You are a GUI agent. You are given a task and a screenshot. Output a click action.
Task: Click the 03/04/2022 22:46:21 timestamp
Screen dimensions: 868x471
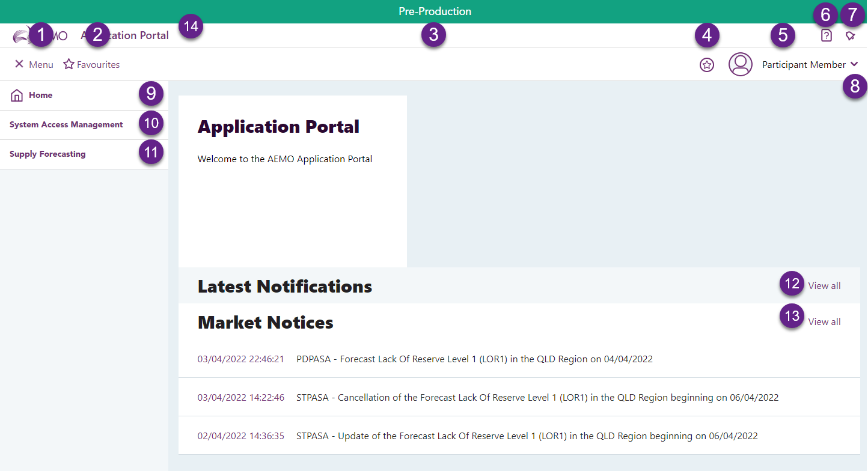click(x=241, y=359)
